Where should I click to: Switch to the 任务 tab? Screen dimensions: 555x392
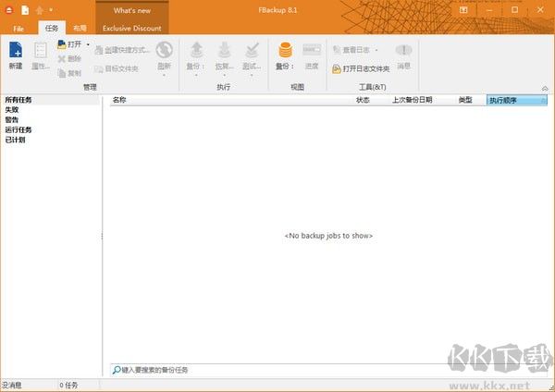[x=52, y=28]
